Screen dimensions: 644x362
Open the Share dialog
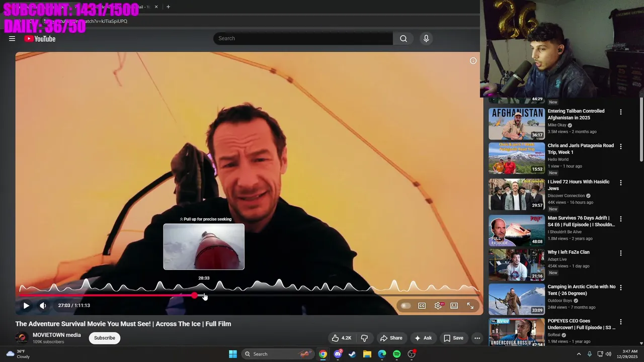point(391,338)
